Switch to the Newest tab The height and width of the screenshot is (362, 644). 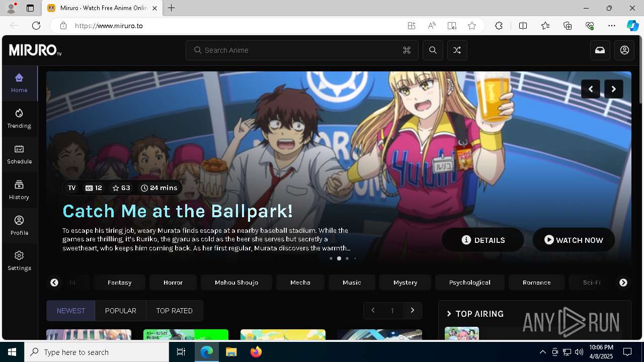(x=71, y=311)
